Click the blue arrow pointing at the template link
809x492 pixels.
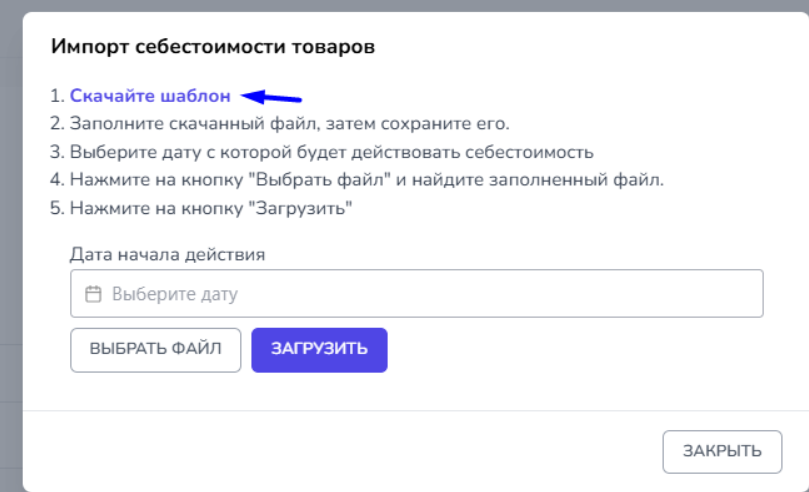[x=273, y=97]
